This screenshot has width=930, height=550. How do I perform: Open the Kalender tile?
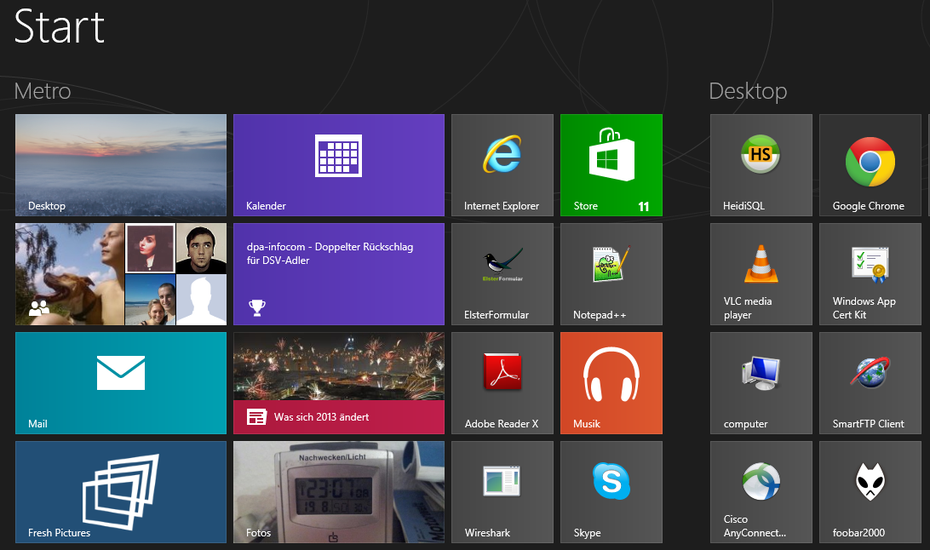[x=339, y=165]
